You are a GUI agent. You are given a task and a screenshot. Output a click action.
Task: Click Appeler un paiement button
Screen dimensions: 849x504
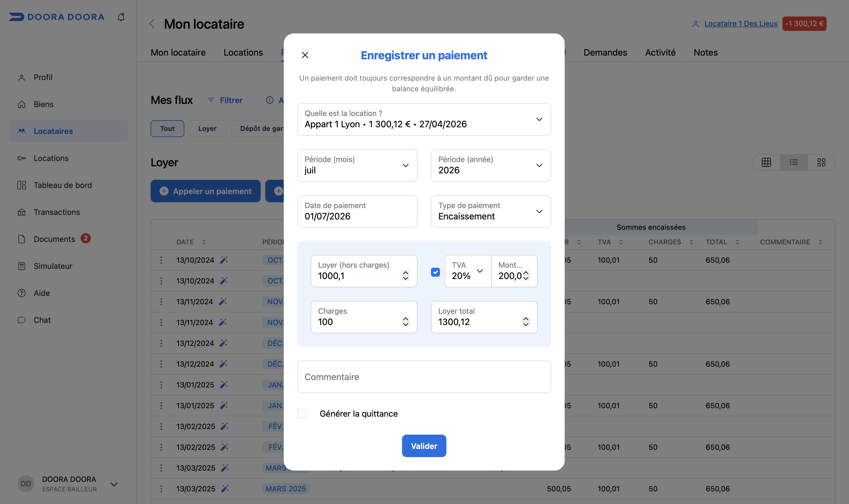tap(205, 191)
